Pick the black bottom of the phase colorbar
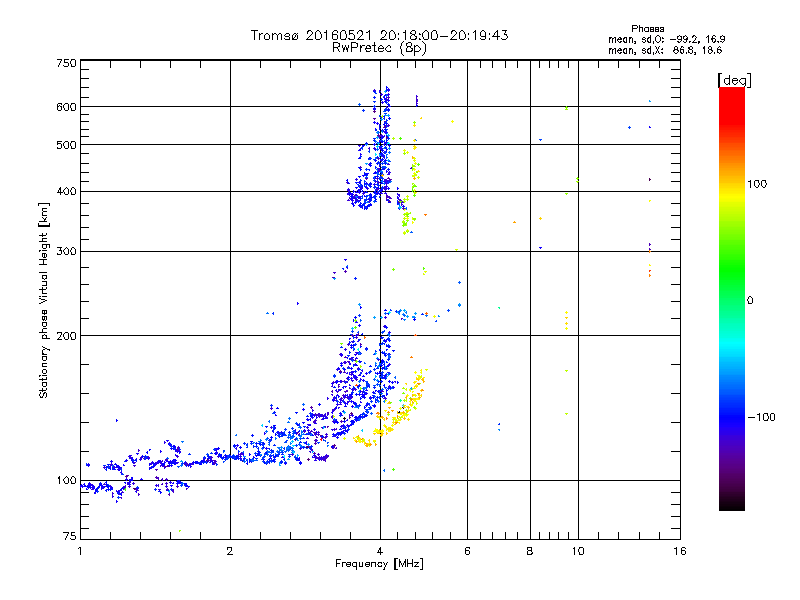This screenshot has height=600, width=800. point(732,503)
